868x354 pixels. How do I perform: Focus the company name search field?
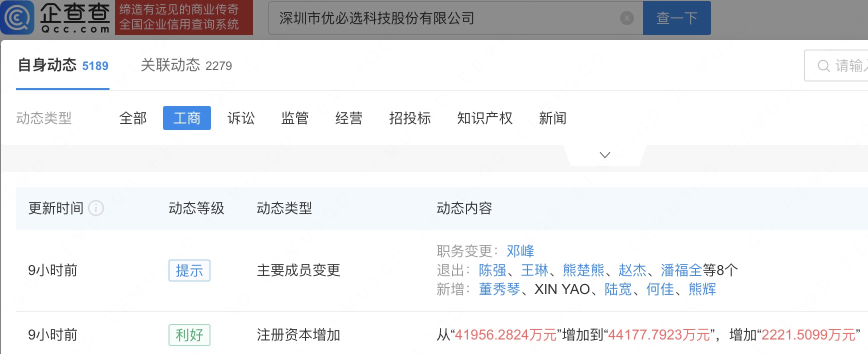(455, 18)
